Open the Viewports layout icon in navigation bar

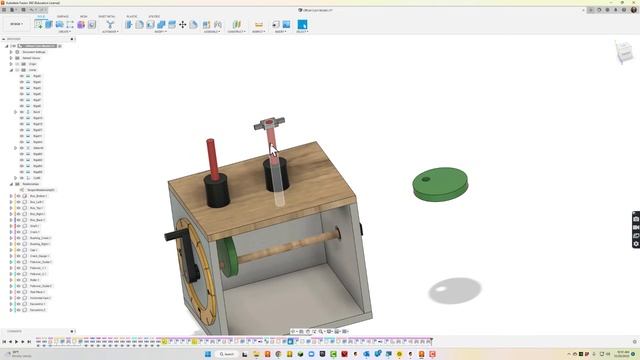click(345, 331)
